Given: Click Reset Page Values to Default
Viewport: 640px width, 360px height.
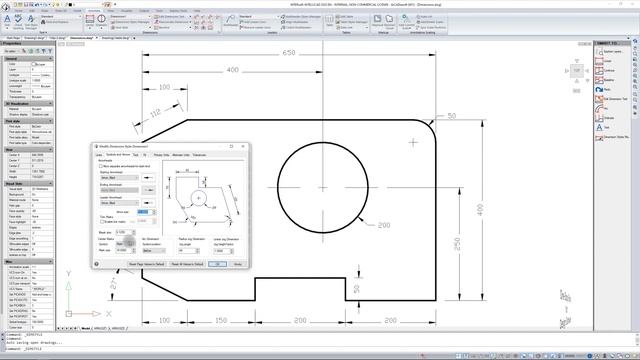Looking at the screenshot, I should (x=147, y=264).
